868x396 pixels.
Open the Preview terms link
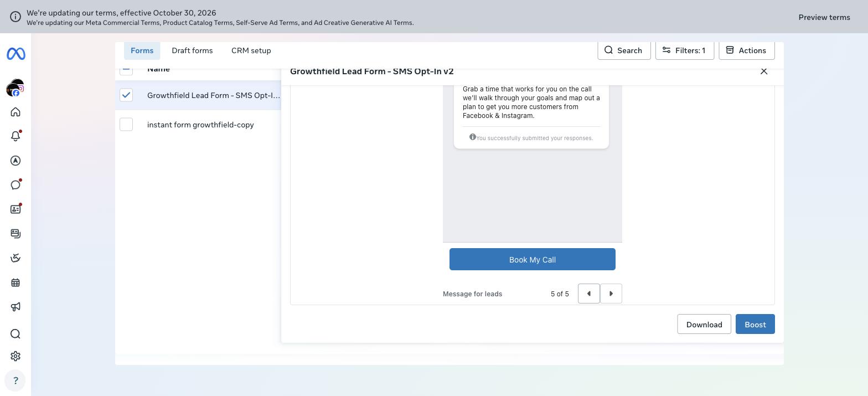point(824,17)
